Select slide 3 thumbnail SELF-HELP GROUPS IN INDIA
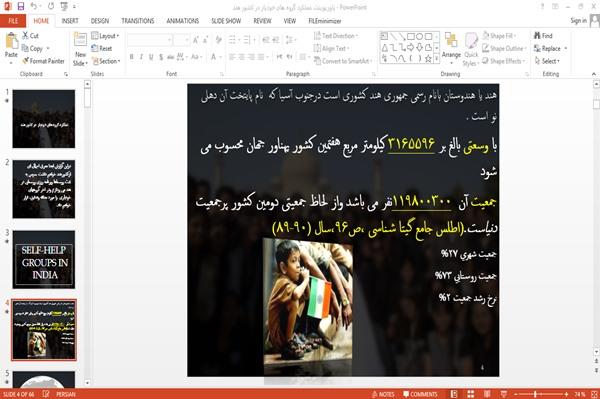The height and width of the screenshot is (399, 600). [x=44, y=260]
